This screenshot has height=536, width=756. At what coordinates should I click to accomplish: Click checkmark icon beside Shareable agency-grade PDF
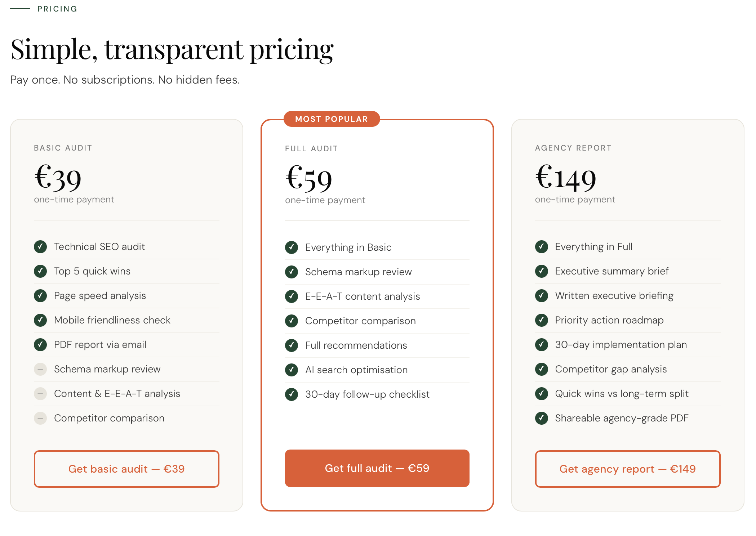click(541, 418)
